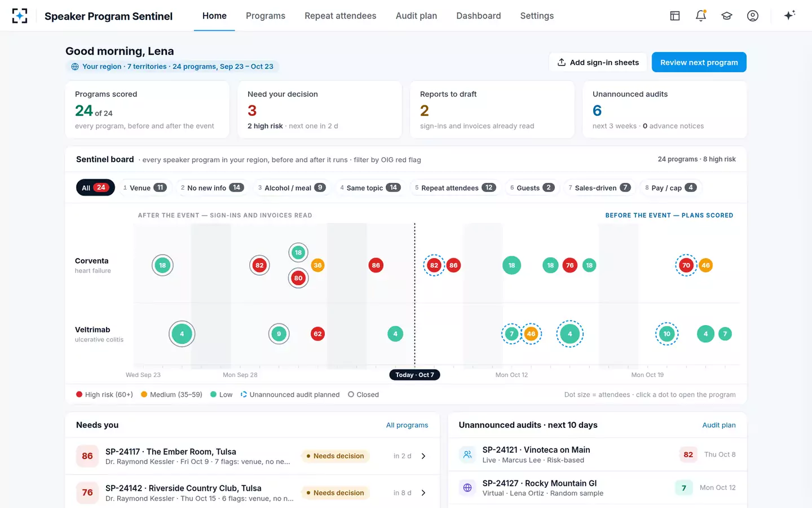Click the Your region territories chip
This screenshot has width=812, height=508.
click(x=173, y=67)
